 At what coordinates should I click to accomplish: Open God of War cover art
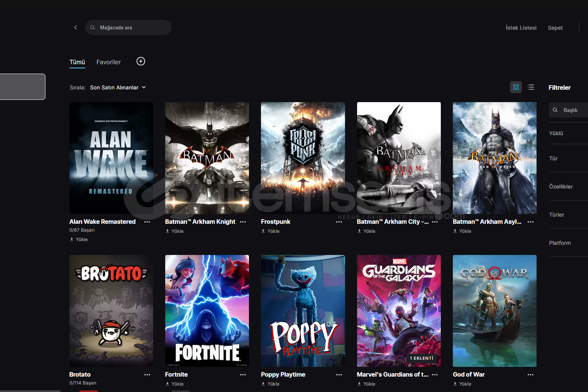coord(495,311)
